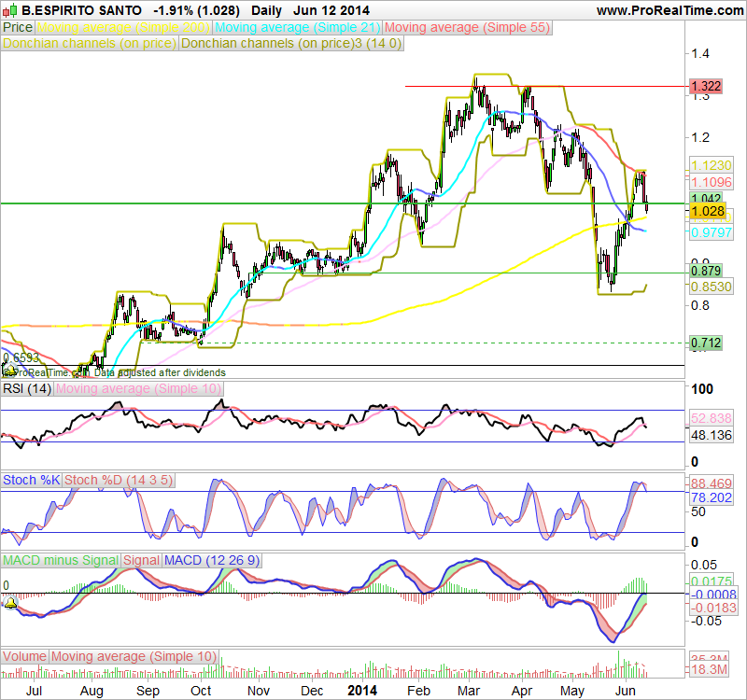Screen dimensions: 747x700
Task: Click the Signal label in the MACD panel
Action: coord(142,561)
